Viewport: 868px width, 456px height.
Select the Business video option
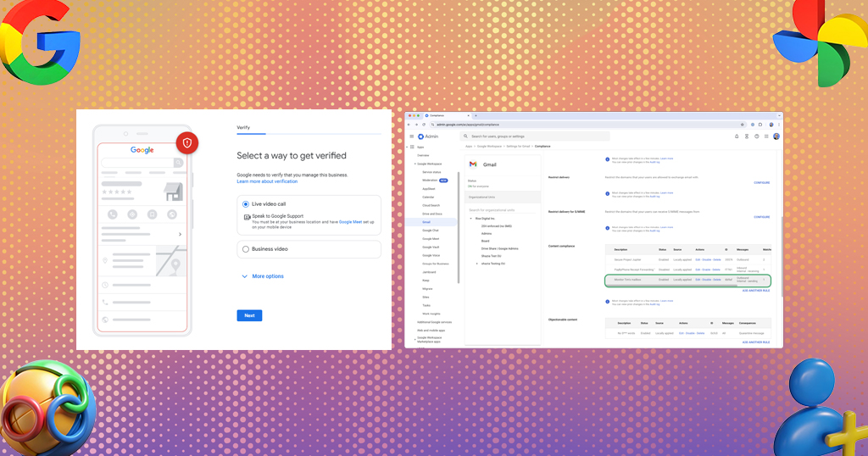(246, 249)
